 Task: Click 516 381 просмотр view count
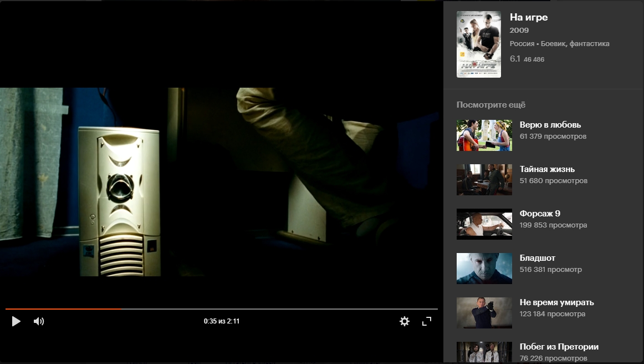tap(550, 270)
